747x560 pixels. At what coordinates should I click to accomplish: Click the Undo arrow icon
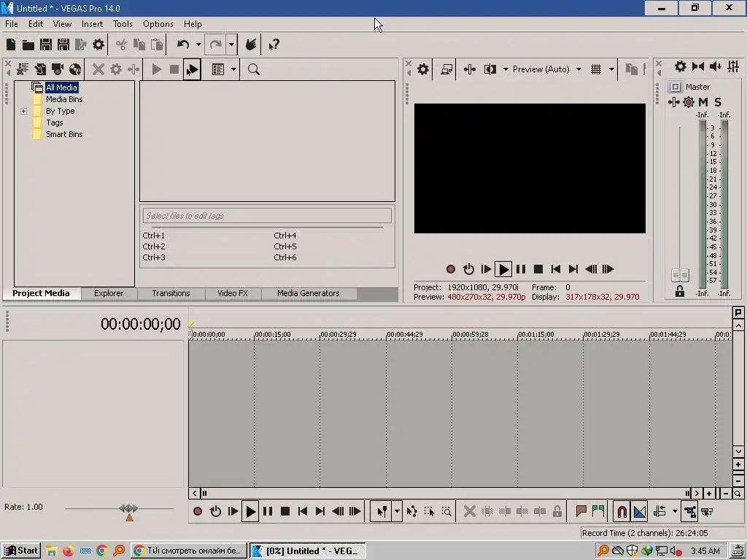(183, 44)
